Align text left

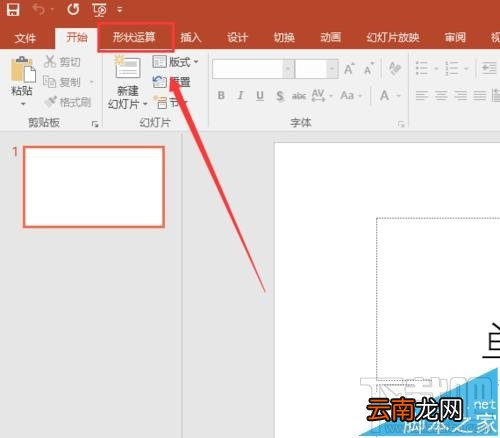tap(422, 96)
